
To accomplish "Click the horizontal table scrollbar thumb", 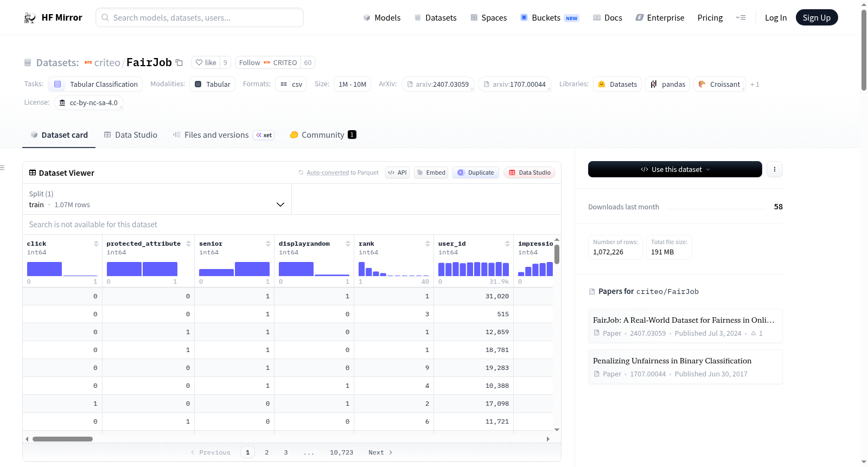I will coord(62,439).
